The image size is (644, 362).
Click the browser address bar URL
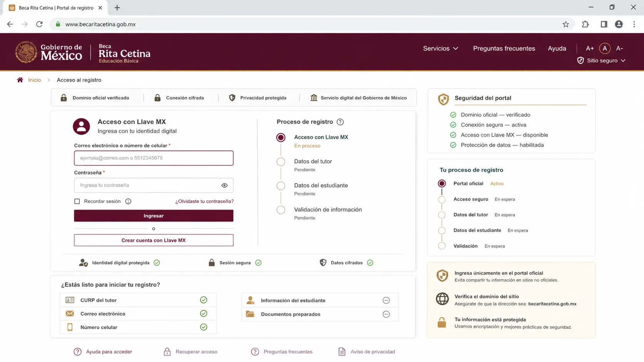tap(101, 24)
